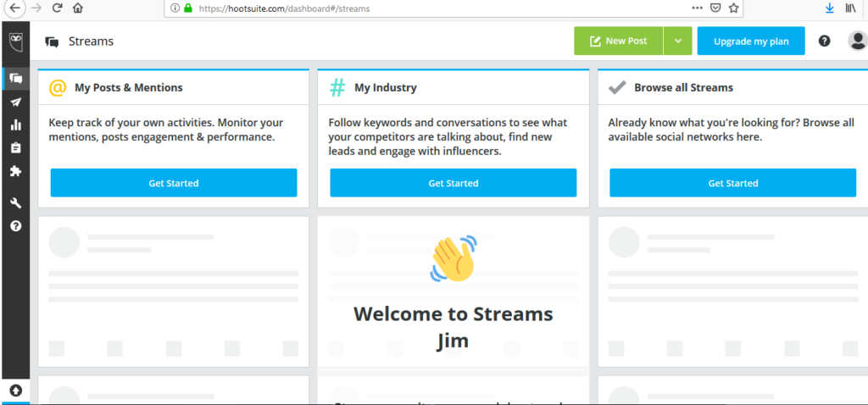Open Assignments clipboard icon
The image size is (868, 405).
16,147
